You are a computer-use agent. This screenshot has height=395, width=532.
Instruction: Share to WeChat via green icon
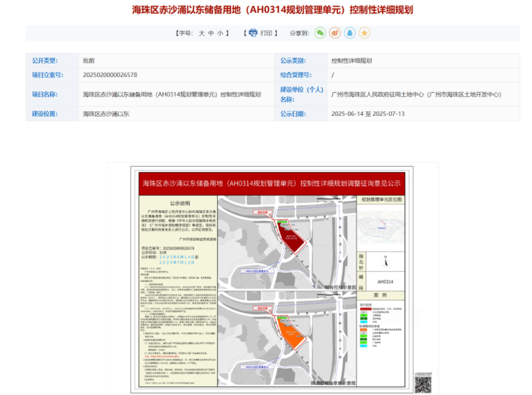[x=320, y=33]
